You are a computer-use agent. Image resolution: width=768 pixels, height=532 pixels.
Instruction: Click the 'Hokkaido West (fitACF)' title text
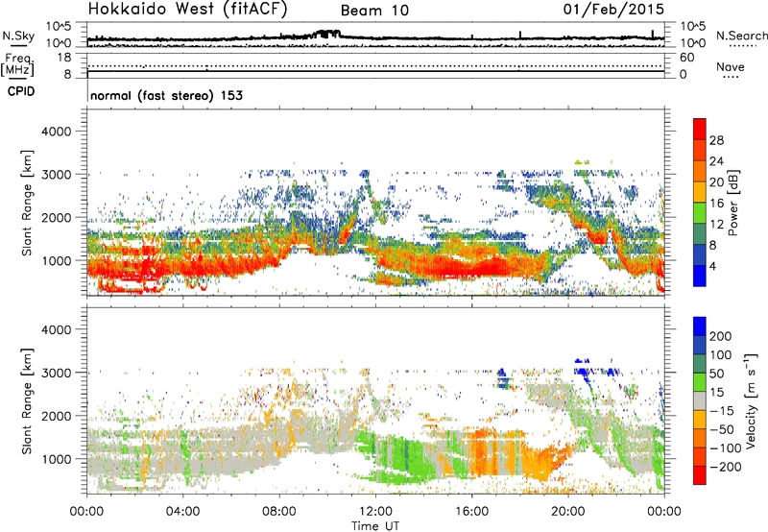(x=187, y=10)
